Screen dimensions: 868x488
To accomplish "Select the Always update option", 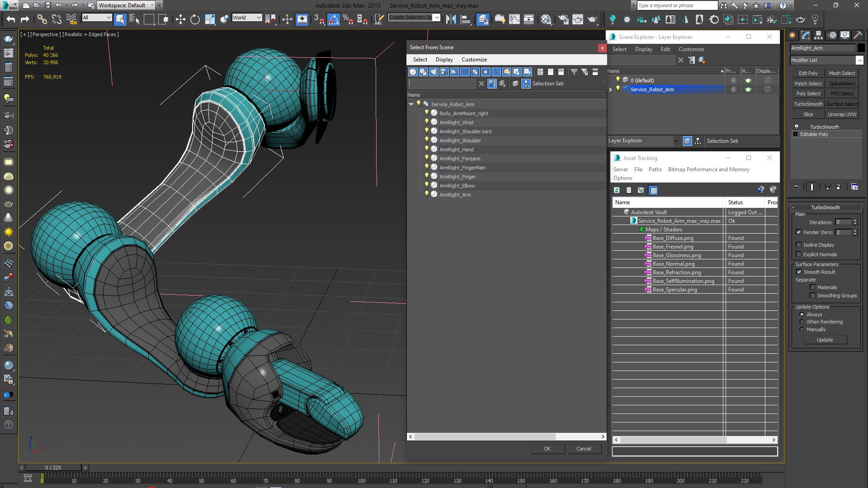I will coord(802,314).
